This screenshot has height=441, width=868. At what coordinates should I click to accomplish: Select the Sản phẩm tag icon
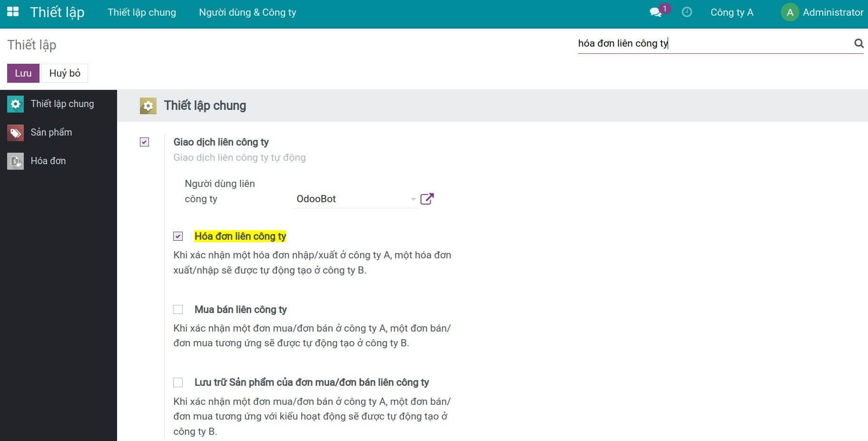point(15,133)
